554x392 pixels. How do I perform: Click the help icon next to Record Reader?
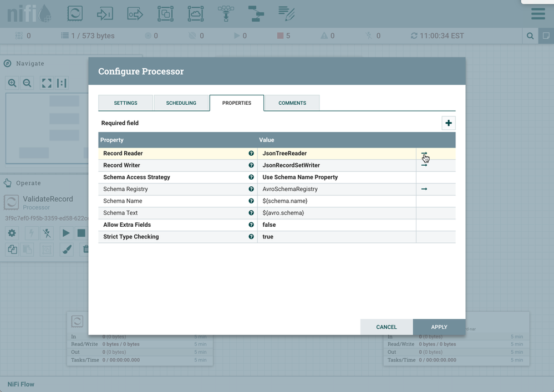point(251,154)
